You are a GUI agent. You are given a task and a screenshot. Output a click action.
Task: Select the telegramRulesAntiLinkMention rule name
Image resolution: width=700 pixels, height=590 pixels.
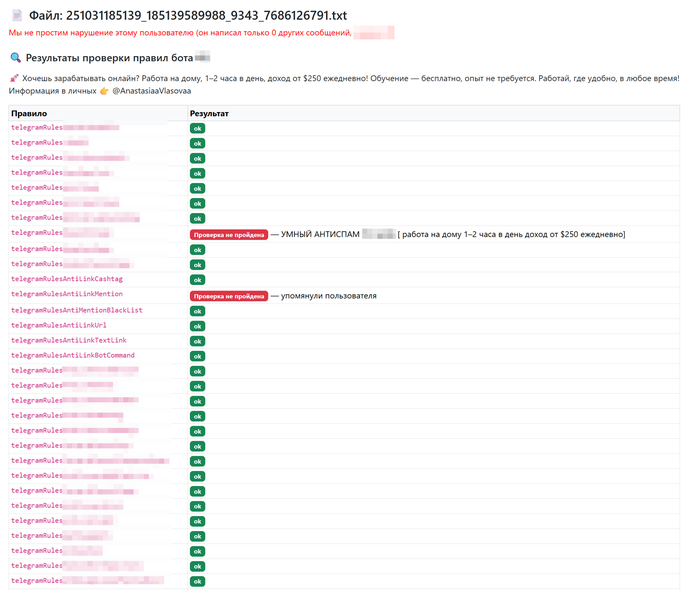pos(67,295)
